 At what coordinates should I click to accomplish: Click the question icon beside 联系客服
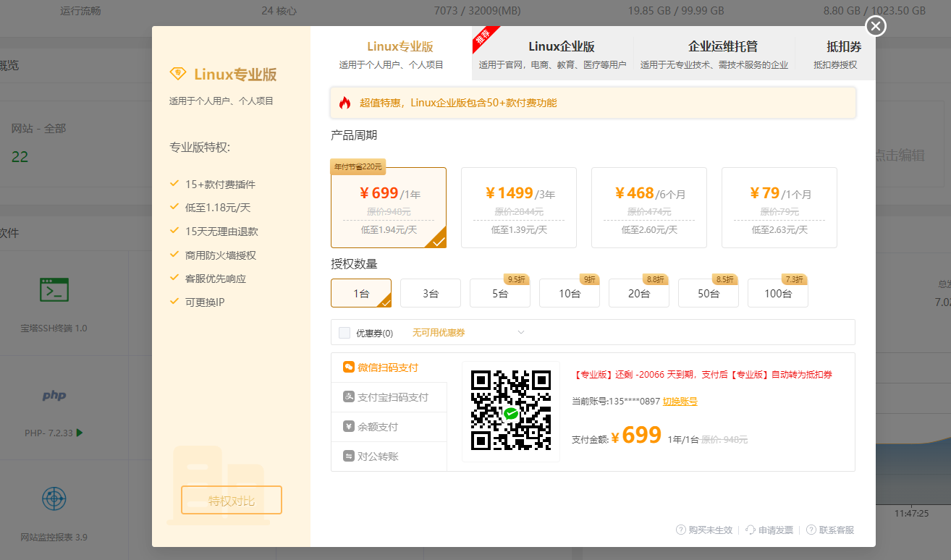[811, 530]
